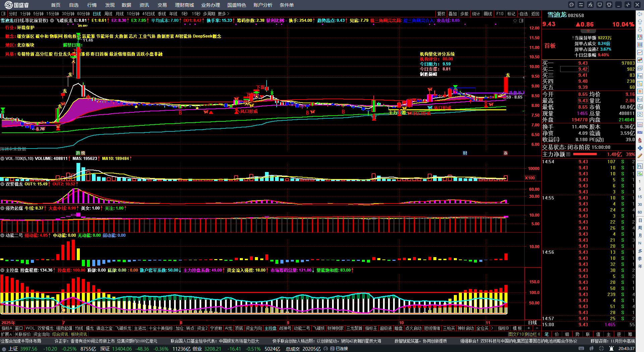Click the F10 button in chart toolbar
The height and width of the screenshot is (352, 644).
[x=500, y=14]
